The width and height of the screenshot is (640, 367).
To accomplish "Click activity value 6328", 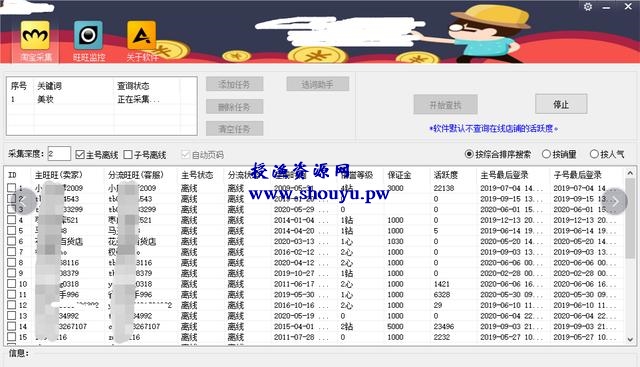I will click(442, 294).
